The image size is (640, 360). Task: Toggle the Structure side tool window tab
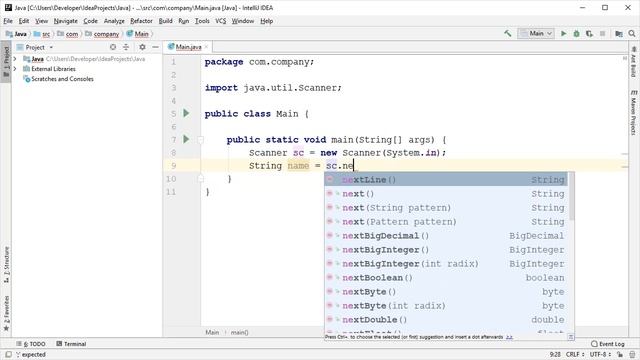pyautogui.click(x=6, y=264)
